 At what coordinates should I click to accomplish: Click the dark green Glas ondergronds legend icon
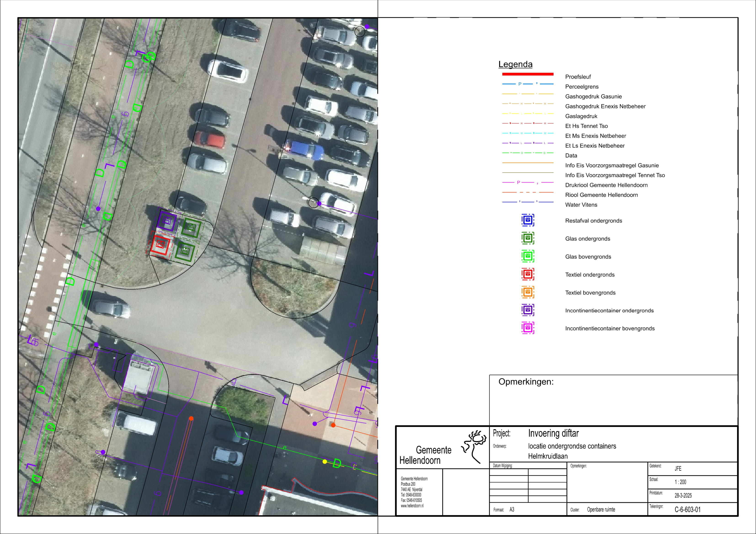(x=527, y=238)
